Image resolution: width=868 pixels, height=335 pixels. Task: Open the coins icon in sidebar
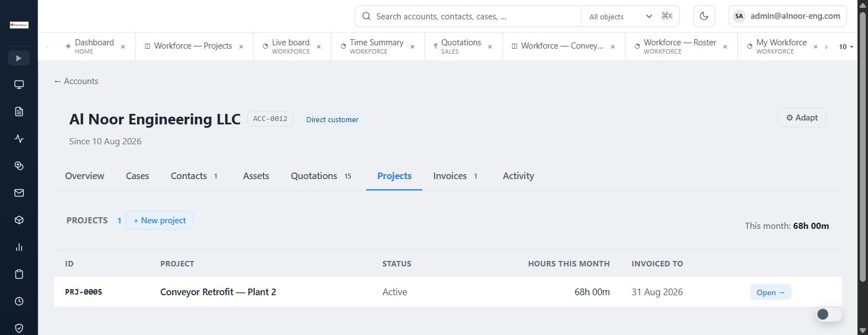point(19,166)
